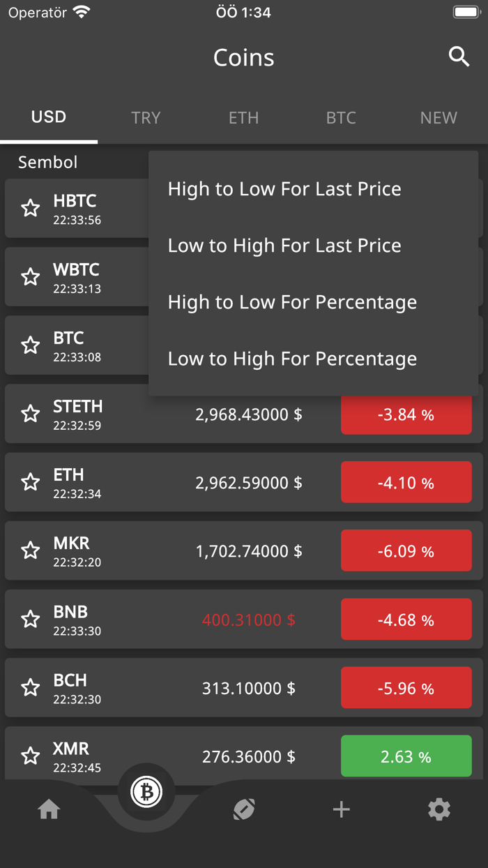488x868 pixels.
Task: Click the green 2.63 % percentage for XMR
Action: tap(406, 756)
